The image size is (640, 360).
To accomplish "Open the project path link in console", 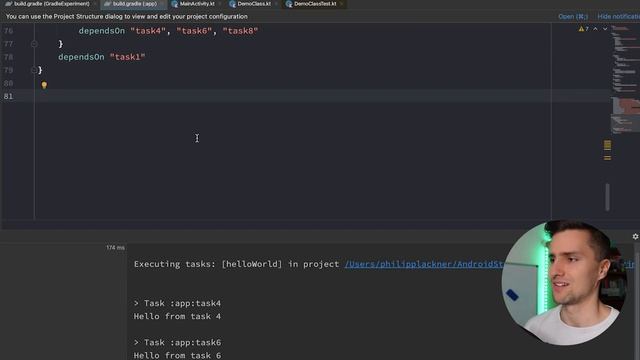I will (x=424, y=264).
